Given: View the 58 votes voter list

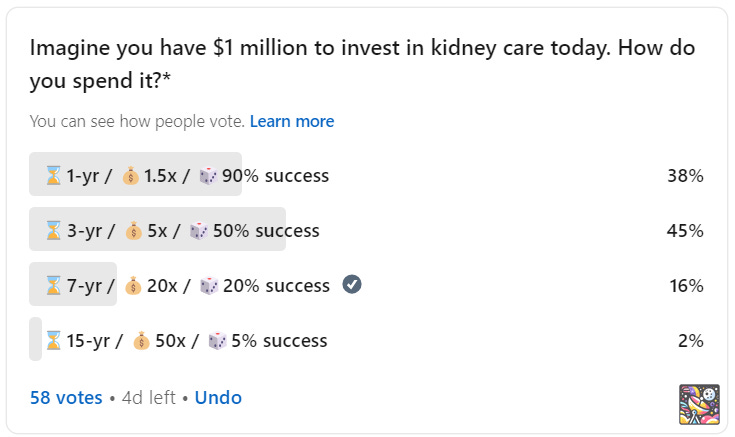Looking at the screenshot, I should pyautogui.click(x=66, y=397).
